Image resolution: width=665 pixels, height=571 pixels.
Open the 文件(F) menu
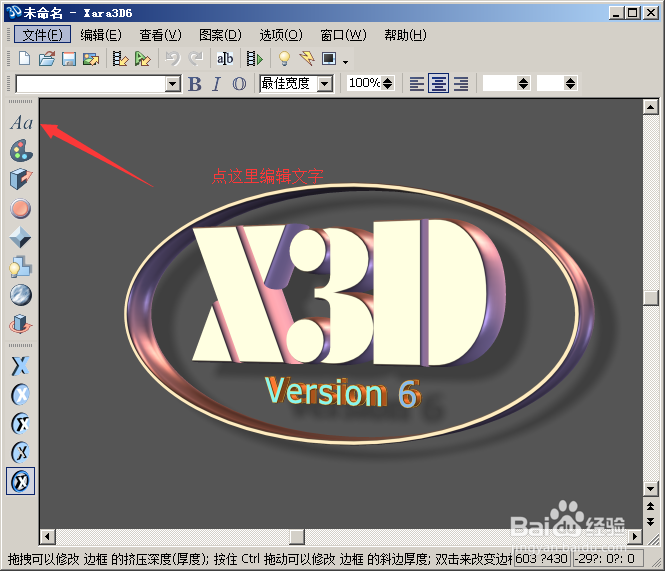coord(42,35)
